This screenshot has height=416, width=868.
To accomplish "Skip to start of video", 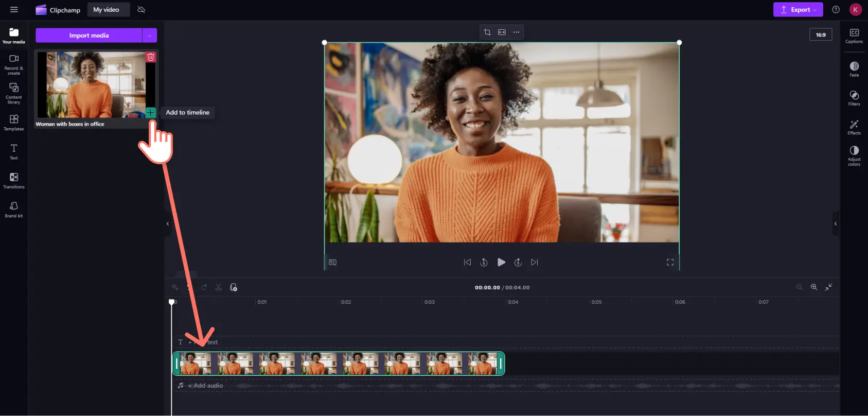I will tap(467, 262).
